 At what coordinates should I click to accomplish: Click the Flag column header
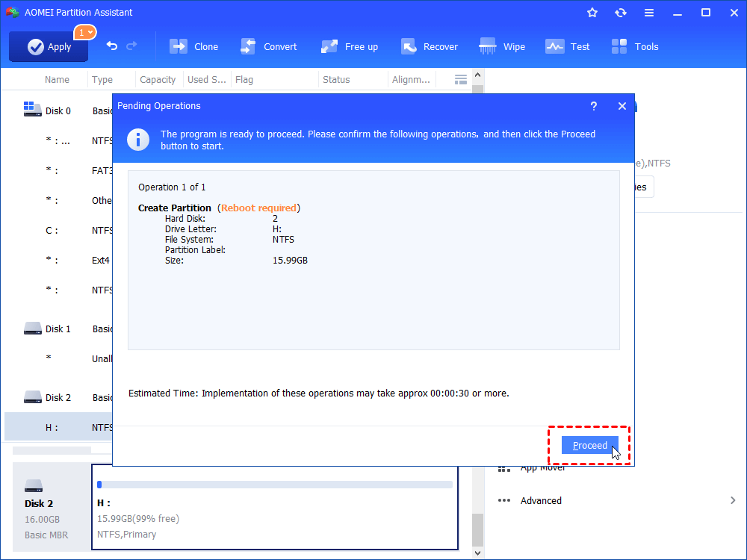pyautogui.click(x=244, y=80)
